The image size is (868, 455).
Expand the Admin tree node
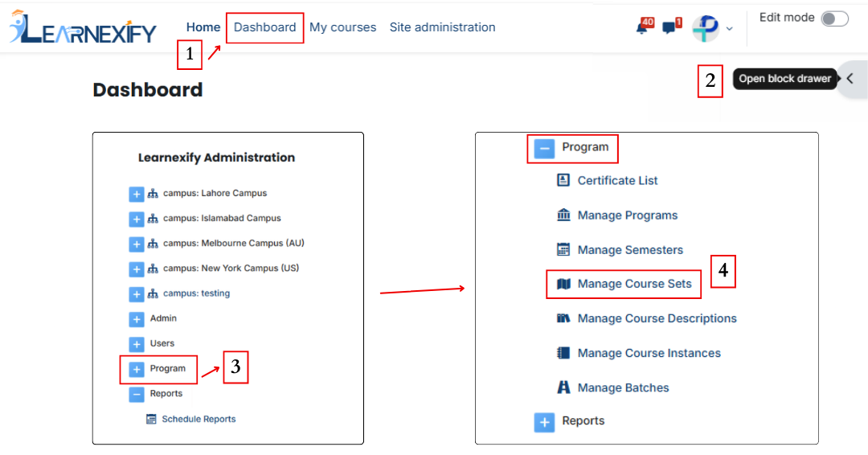click(136, 319)
